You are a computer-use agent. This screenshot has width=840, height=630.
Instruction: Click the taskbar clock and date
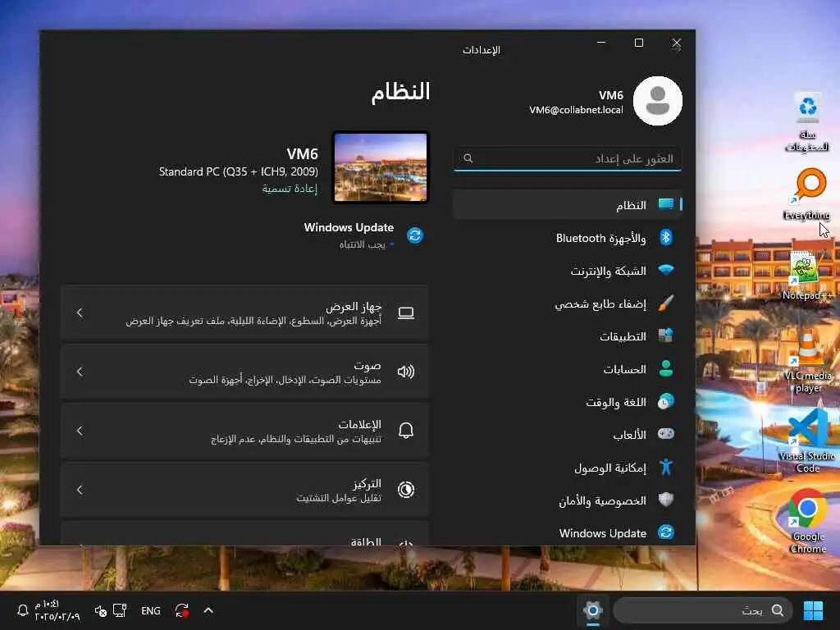[57, 610]
